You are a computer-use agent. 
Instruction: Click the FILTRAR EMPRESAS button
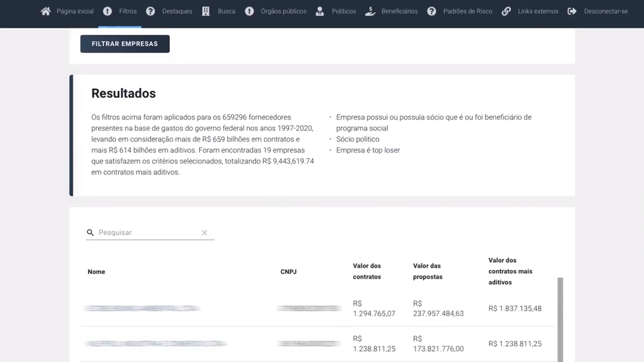click(125, 44)
